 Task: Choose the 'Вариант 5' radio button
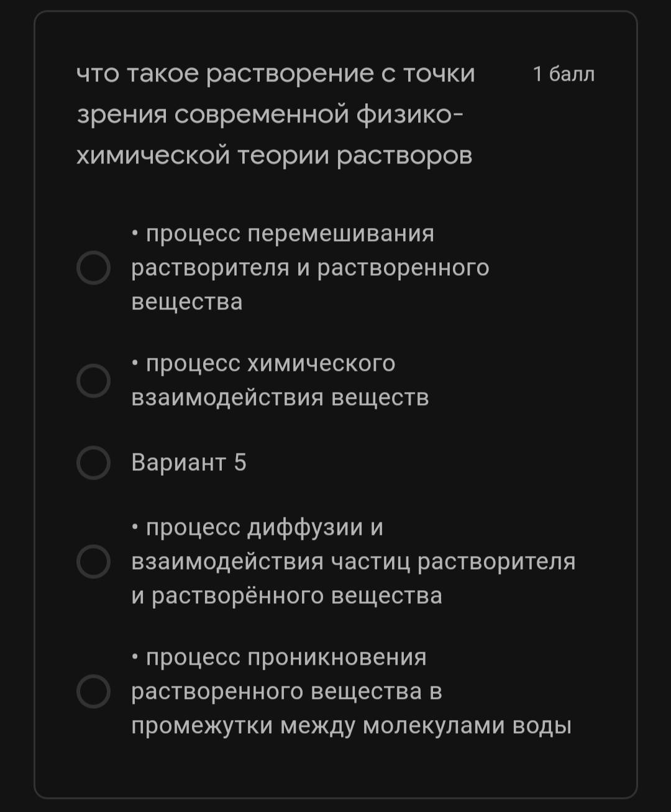click(x=93, y=462)
